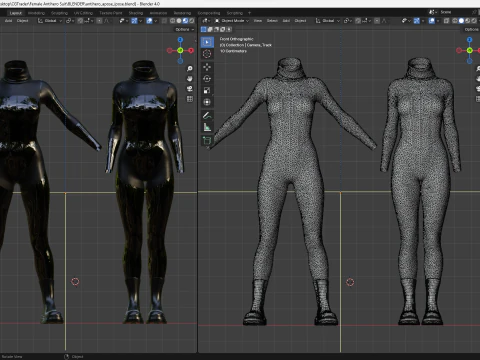Set new selection mode icon in right viewport header
The height and width of the screenshot is (360, 480).
point(203,29)
